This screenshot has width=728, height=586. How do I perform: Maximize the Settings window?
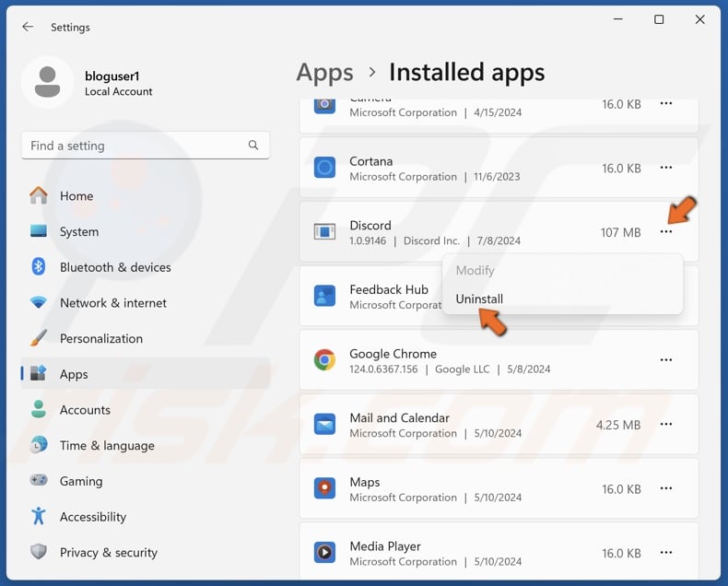tap(658, 19)
